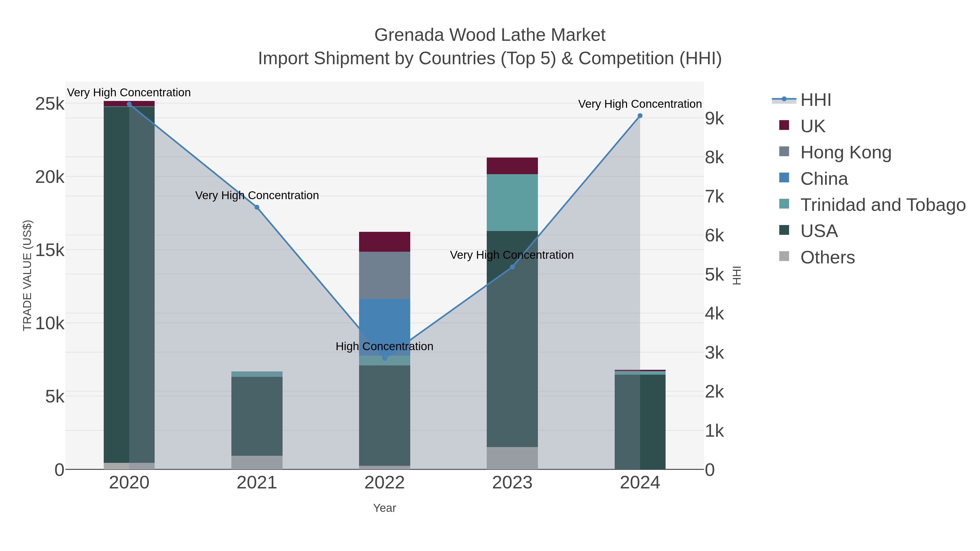This screenshot has width=980, height=551.
Task: Click the HHI line marker for 2022
Action: click(385, 358)
